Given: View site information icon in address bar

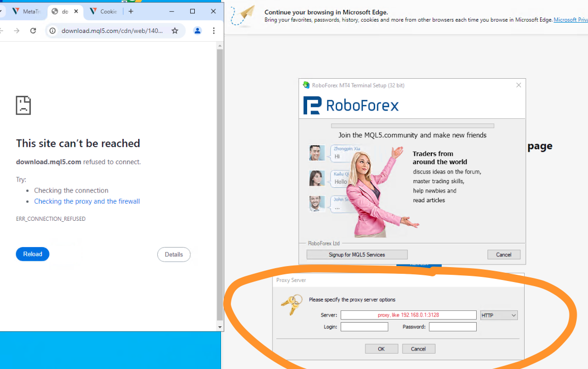Looking at the screenshot, I should (53, 31).
